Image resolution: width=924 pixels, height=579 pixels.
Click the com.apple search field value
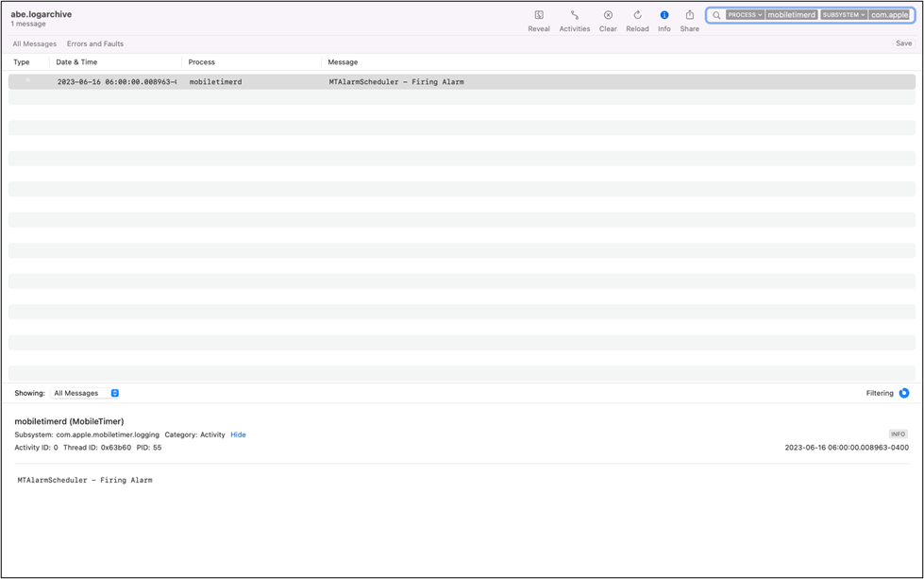pos(889,15)
